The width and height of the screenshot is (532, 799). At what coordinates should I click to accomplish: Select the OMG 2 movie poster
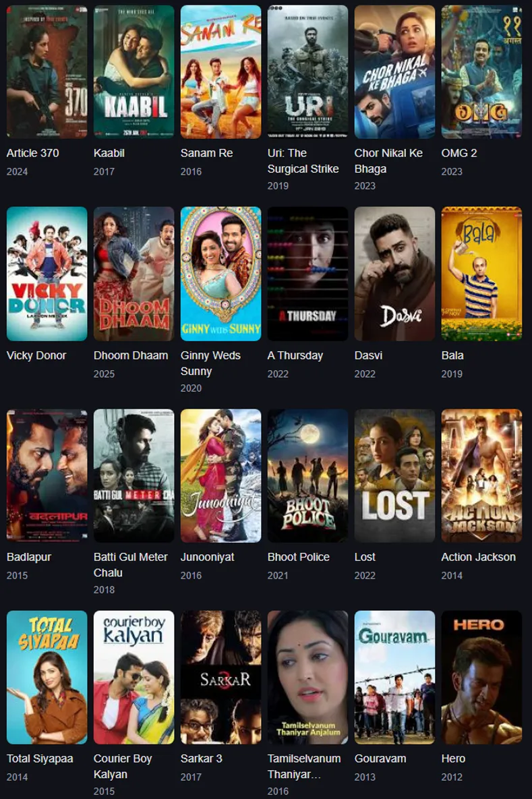pos(481,72)
